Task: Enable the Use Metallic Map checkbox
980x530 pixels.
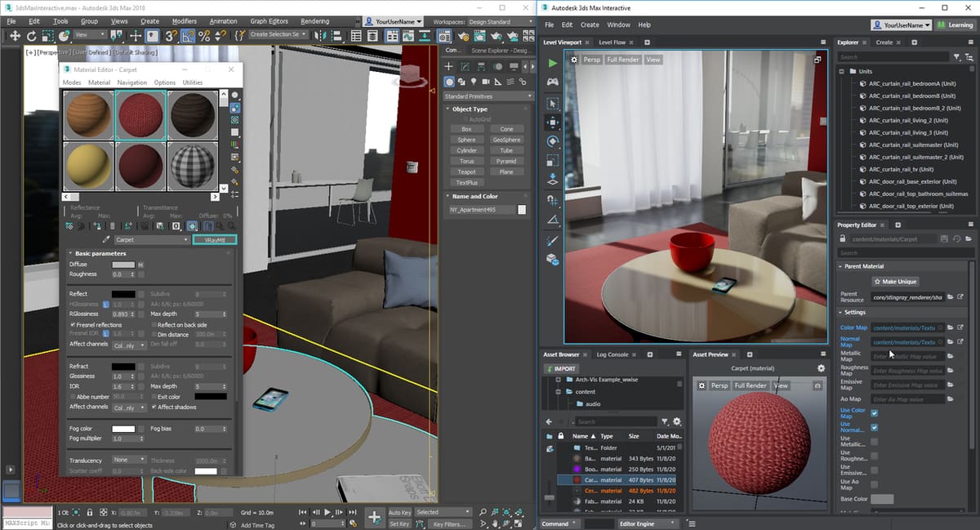Action: click(x=875, y=442)
